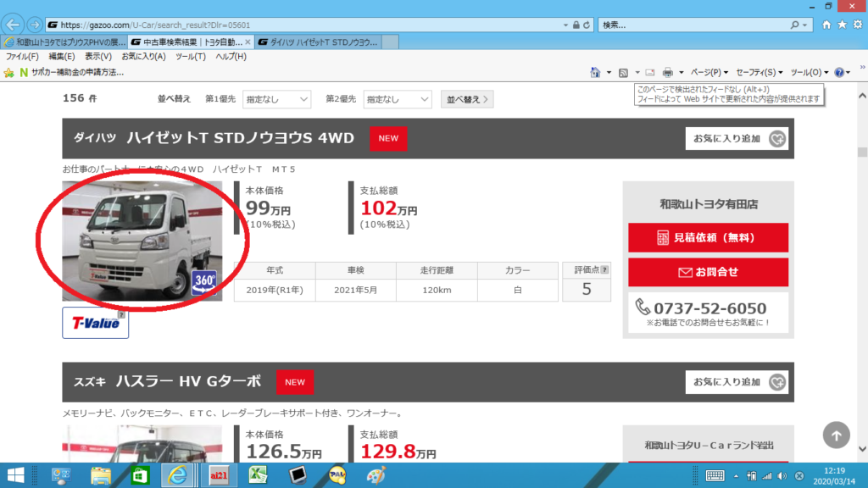The image size is (868, 488).
Task: Open the ツール(T) menu
Action: 191,57
